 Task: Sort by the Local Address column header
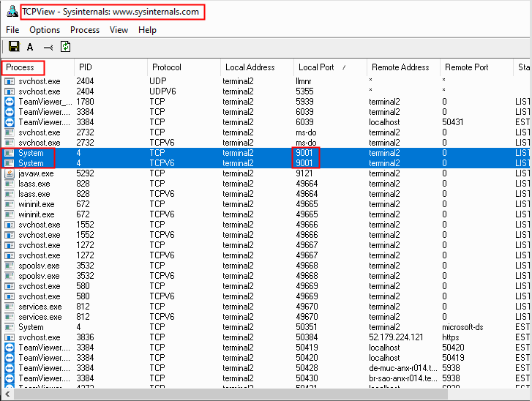[257, 67]
